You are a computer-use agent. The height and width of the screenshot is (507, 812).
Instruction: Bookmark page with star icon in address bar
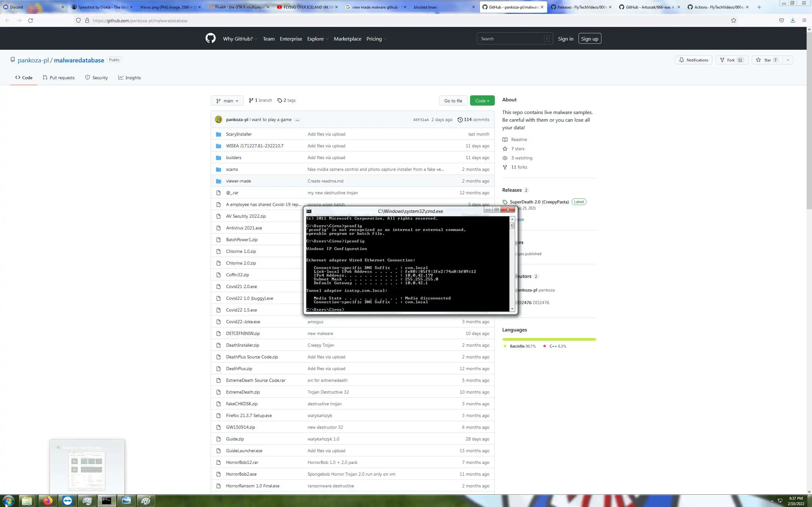(x=733, y=21)
